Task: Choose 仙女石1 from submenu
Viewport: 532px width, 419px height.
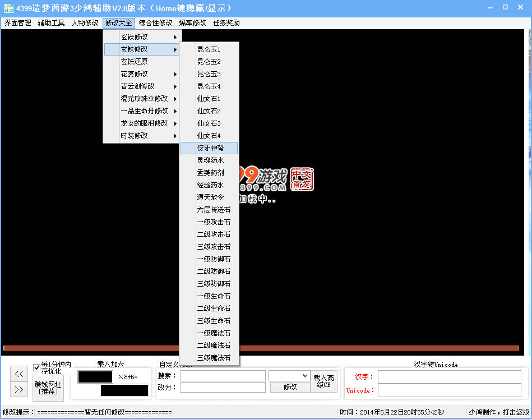Action: click(x=209, y=99)
